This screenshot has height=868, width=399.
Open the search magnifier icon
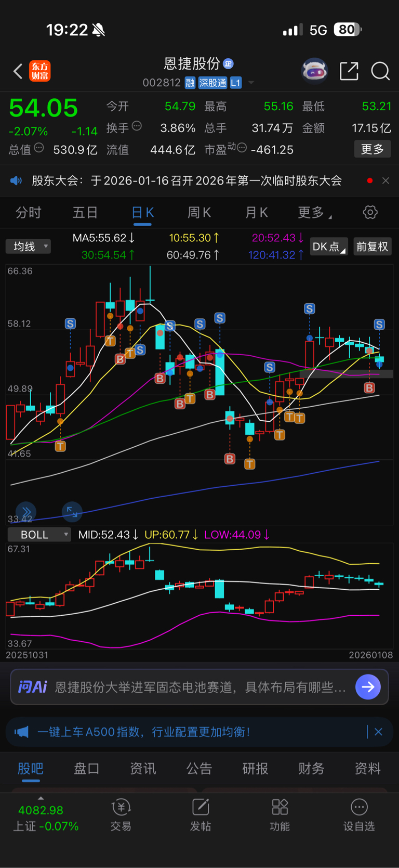[x=380, y=71]
